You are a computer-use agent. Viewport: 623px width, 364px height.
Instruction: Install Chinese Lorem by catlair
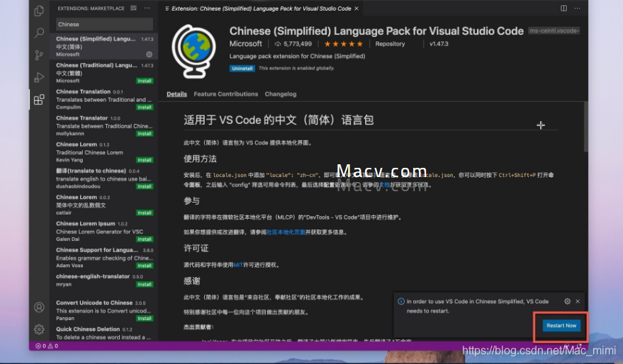144,212
